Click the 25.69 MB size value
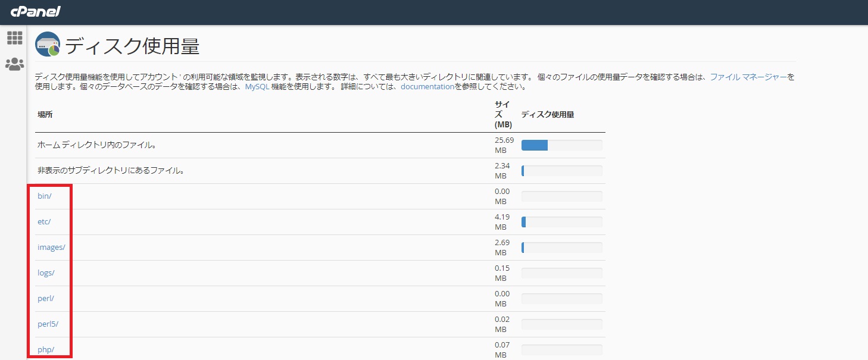Image resolution: width=868 pixels, height=360 pixels. coord(504,145)
